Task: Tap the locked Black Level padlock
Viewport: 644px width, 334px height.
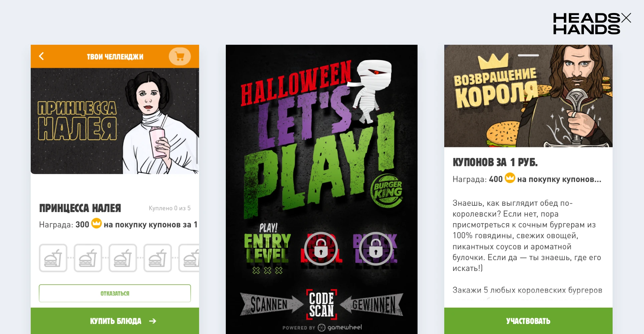Action: point(376,249)
